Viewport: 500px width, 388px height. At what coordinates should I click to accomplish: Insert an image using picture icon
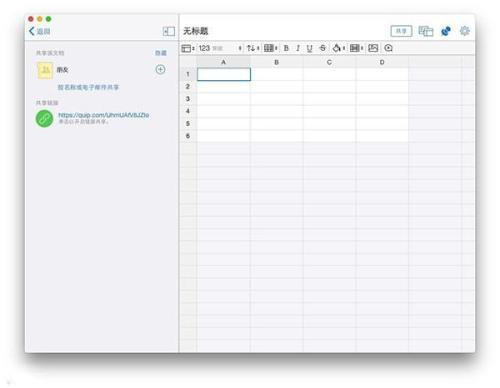tap(373, 48)
